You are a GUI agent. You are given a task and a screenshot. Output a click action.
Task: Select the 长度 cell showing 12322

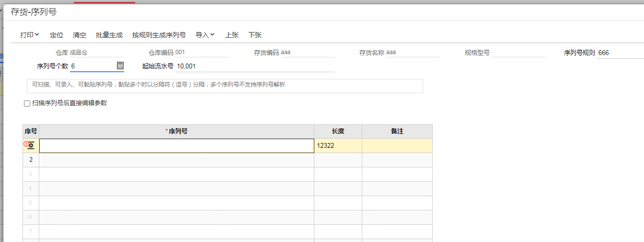[x=338, y=146]
